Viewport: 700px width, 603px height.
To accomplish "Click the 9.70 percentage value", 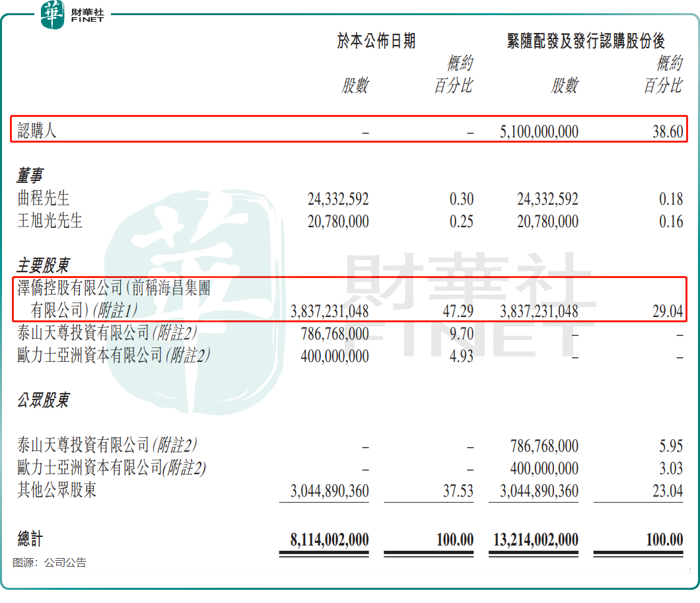I will 462,334.
